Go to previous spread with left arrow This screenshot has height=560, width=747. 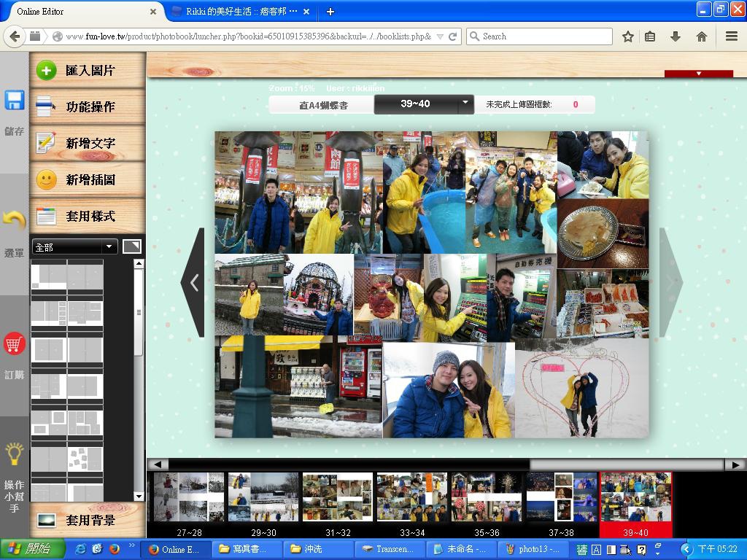point(193,283)
